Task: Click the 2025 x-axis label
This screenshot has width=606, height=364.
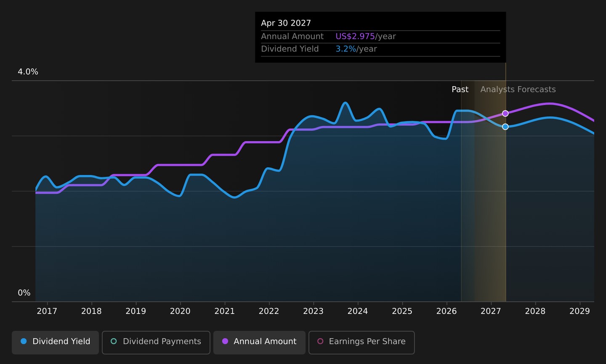Action: click(x=402, y=311)
